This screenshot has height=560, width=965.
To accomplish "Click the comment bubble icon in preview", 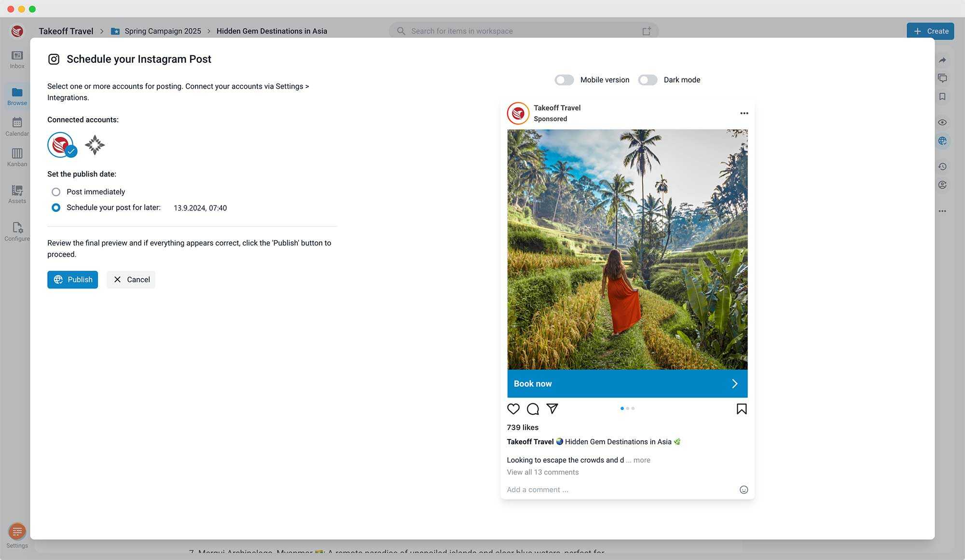I will tap(533, 409).
